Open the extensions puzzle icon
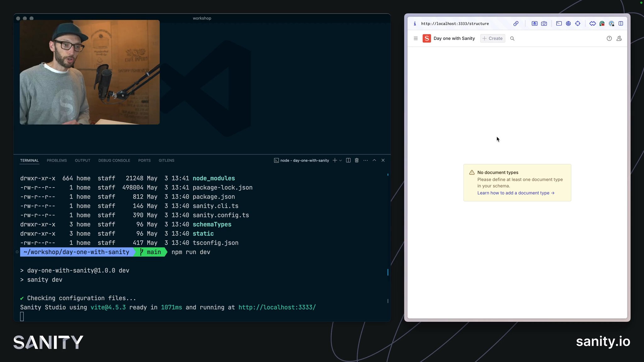The image size is (644, 362). pos(593,24)
